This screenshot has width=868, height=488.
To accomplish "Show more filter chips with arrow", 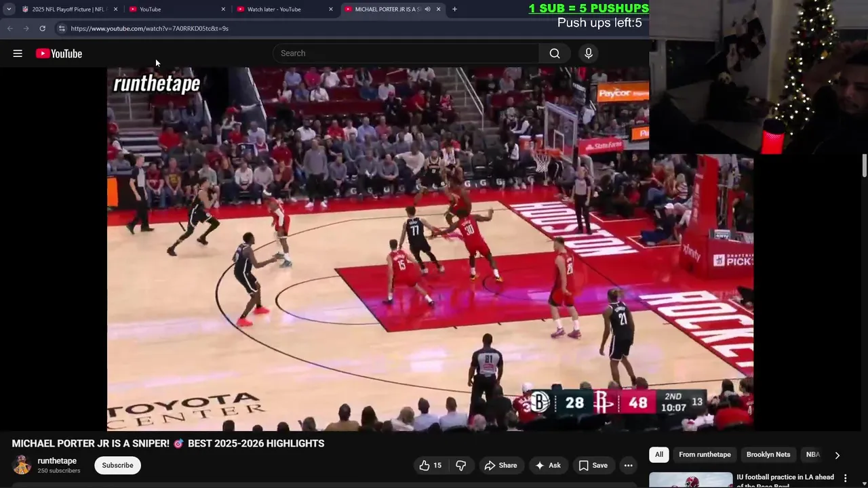I will (837, 455).
